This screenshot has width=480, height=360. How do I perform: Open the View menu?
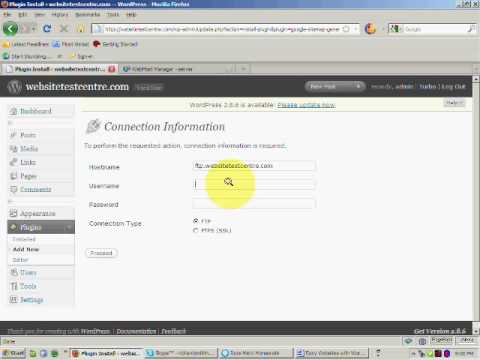click(x=40, y=15)
